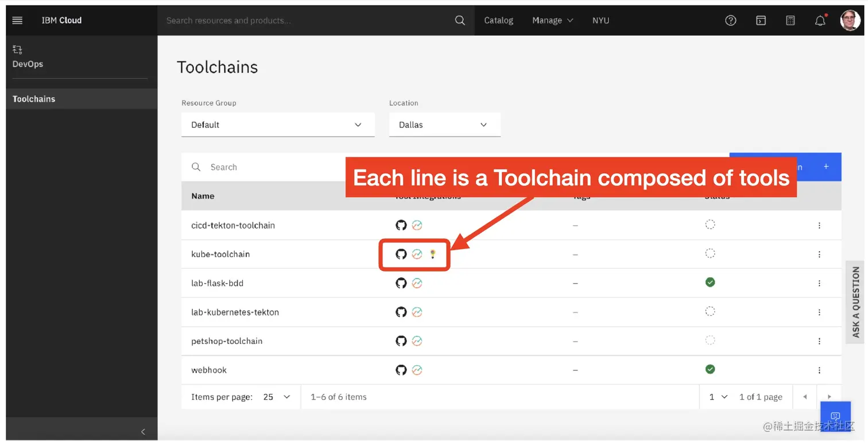Click GitHub icon in petshop-toolchain row

click(401, 341)
